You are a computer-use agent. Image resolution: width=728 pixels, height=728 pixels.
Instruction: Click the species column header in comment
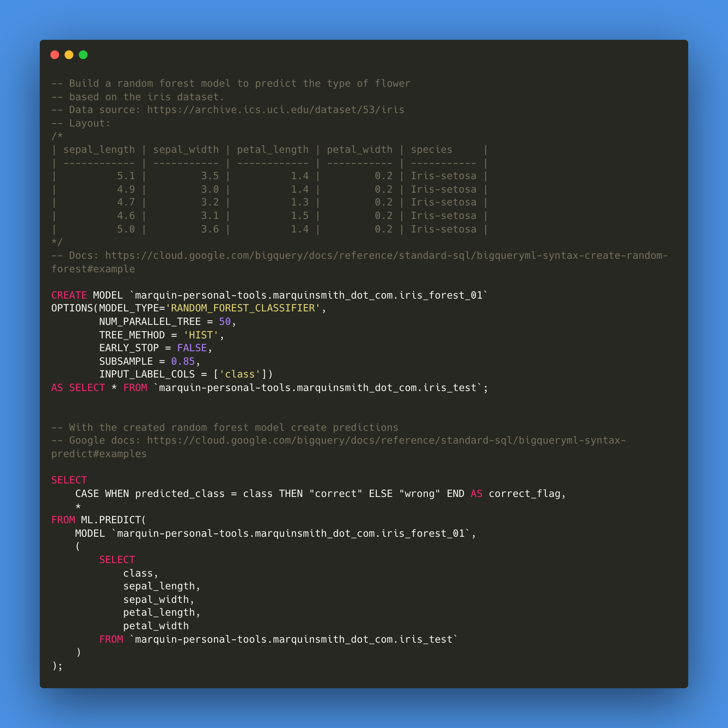432,150
